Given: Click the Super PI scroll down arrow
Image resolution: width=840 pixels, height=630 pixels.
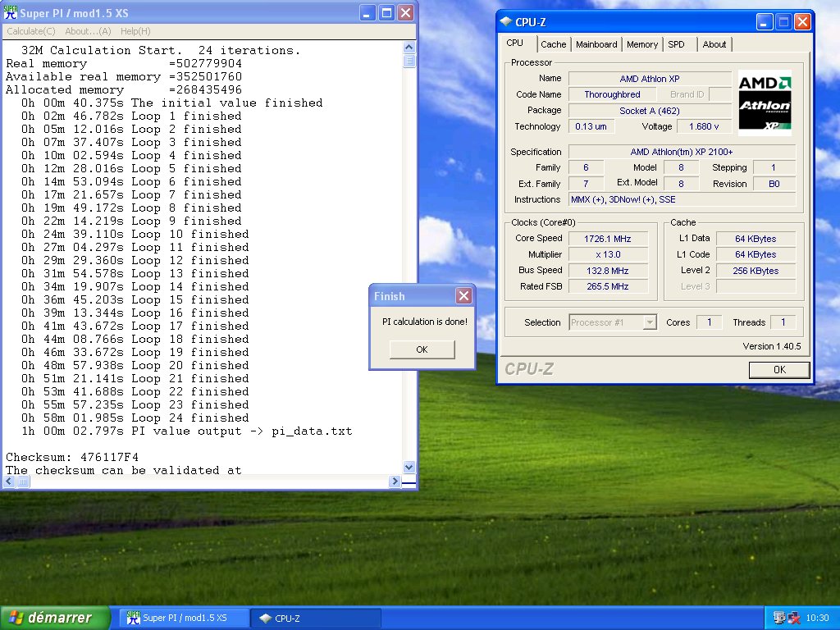Looking at the screenshot, I should (409, 467).
